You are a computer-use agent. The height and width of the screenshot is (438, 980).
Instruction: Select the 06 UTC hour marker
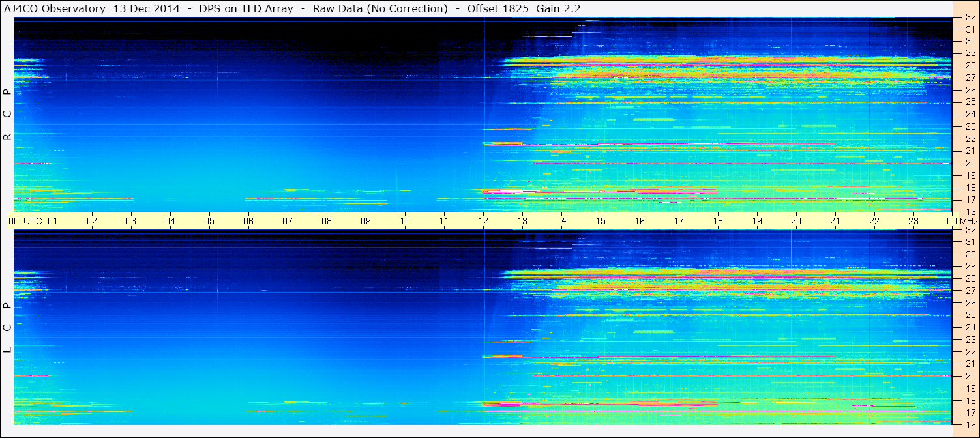pos(248,221)
